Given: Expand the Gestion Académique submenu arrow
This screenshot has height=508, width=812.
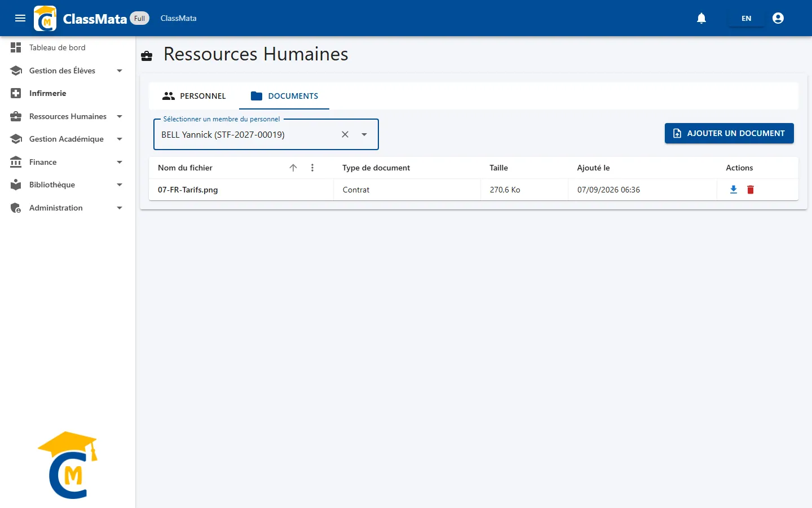Looking at the screenshot, I should pyautogui.click(x=120, y=139).
